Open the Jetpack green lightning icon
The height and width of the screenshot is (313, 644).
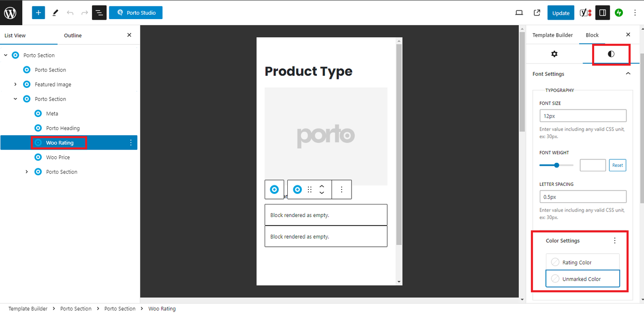coord(619,13)
